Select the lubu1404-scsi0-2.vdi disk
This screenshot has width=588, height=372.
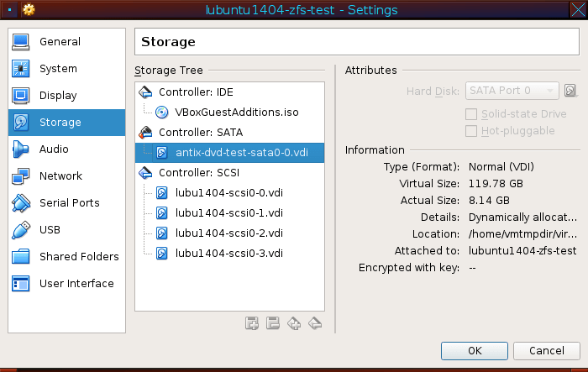pos(229,233)
